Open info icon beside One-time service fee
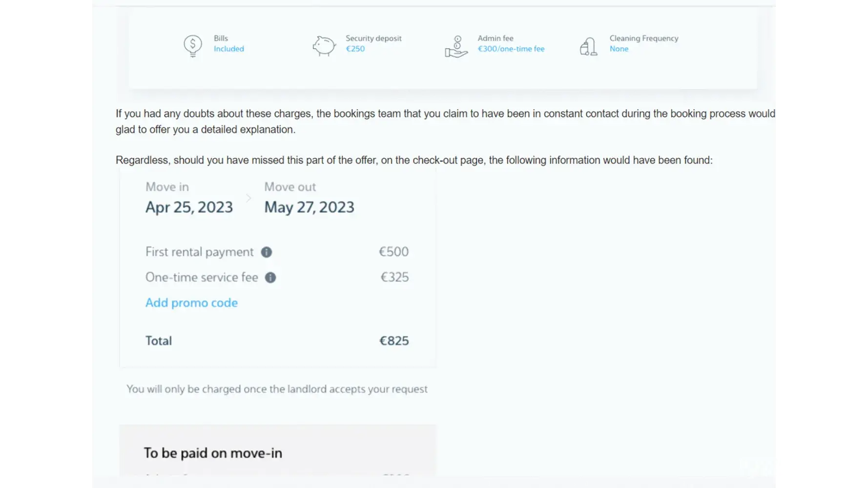Image resolution: width=868 pixels, height=488 pixels. click(x=270, y=278)
